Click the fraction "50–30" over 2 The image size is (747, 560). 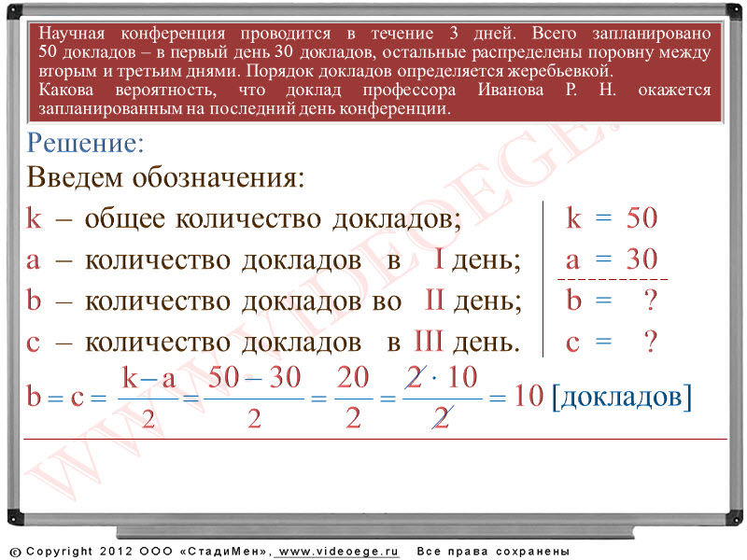click(254, 398)
